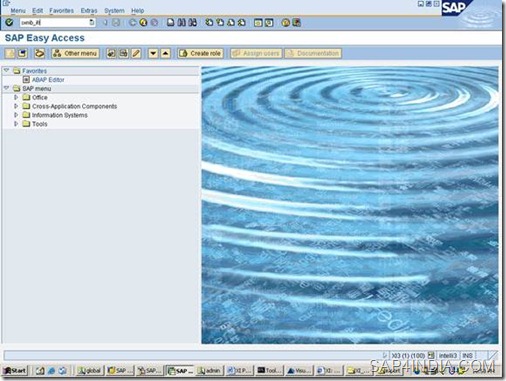Expand the Office folder
This screenshot has height=381, width=506.
[x=16, y=97]
